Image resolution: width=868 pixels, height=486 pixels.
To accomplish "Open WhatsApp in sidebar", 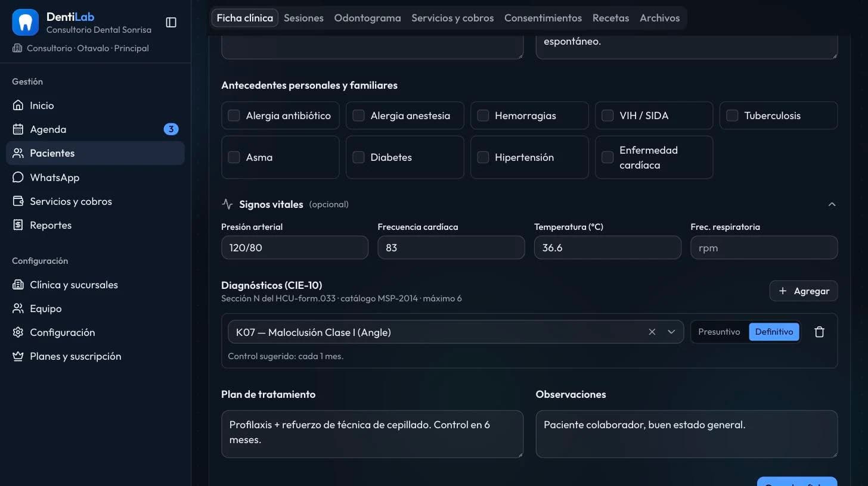I will tap(95, 177).
